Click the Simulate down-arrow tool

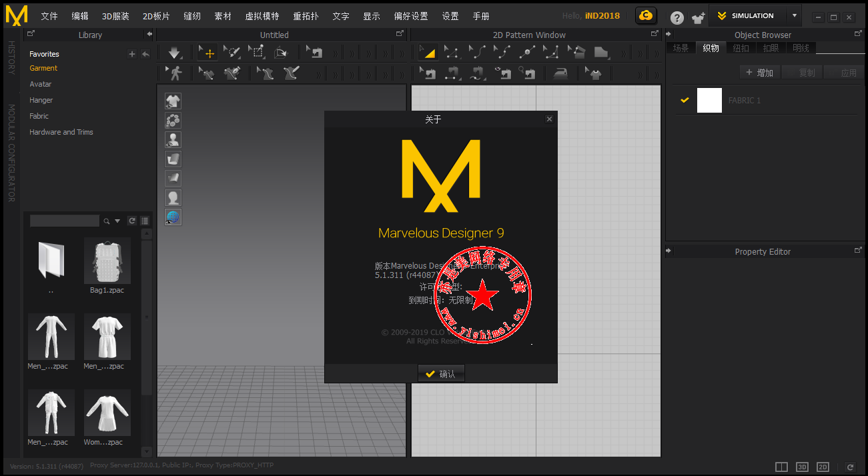(x=175, y=53)
